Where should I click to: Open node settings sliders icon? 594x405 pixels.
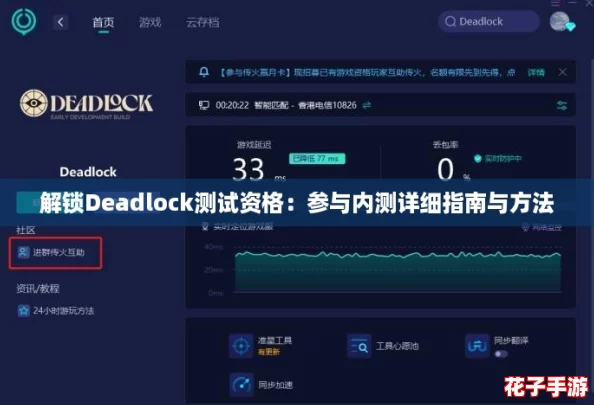click(562, 105)
